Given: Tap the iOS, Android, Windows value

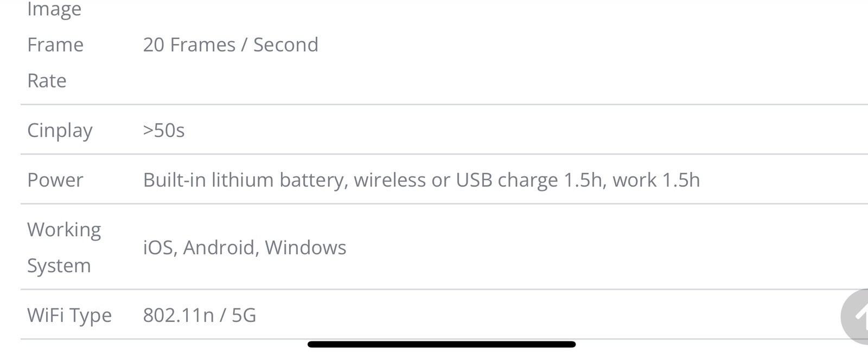Looking at the screenshot, I should (x=245, y=248).
